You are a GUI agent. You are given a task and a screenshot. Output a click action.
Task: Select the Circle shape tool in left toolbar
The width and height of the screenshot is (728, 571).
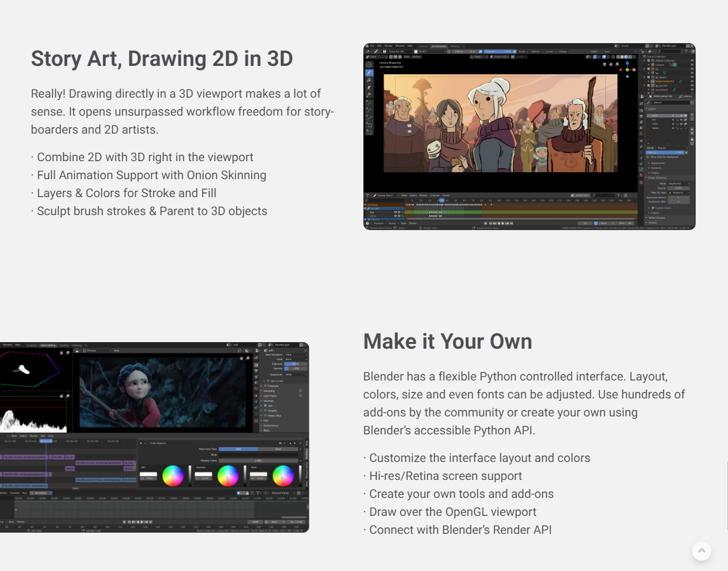tap(369, 132)
